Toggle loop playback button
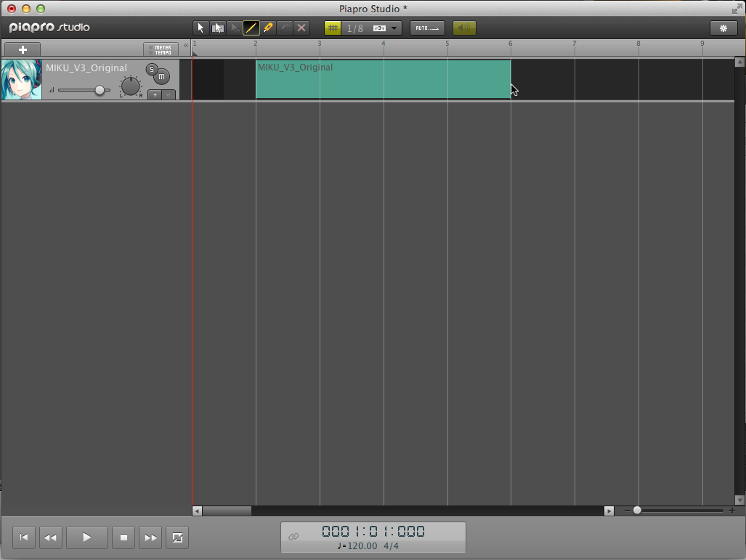Viewport: 746px width, 560px height. tap(177, 537)
